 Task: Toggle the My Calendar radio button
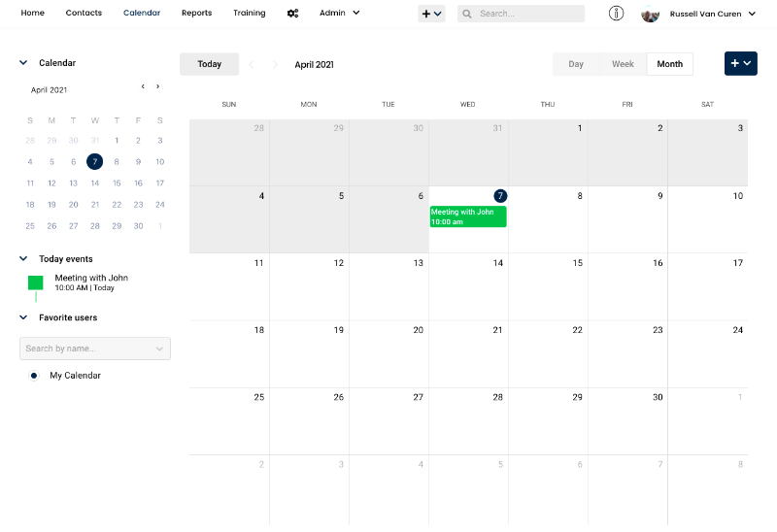(34, 376)
